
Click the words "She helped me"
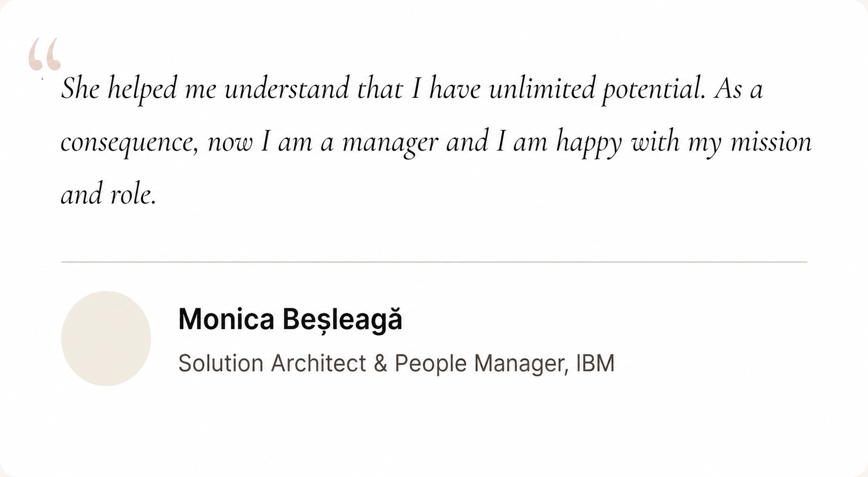point(139,89)
